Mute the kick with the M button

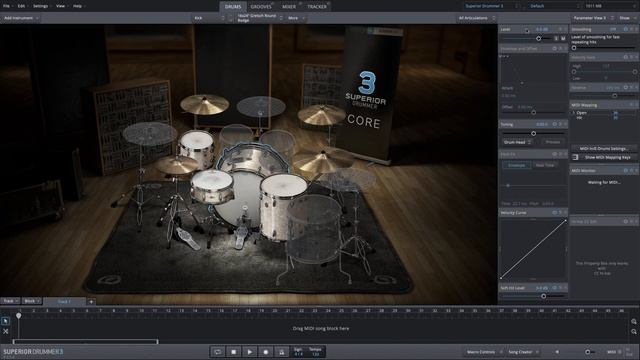pos(563,38)
